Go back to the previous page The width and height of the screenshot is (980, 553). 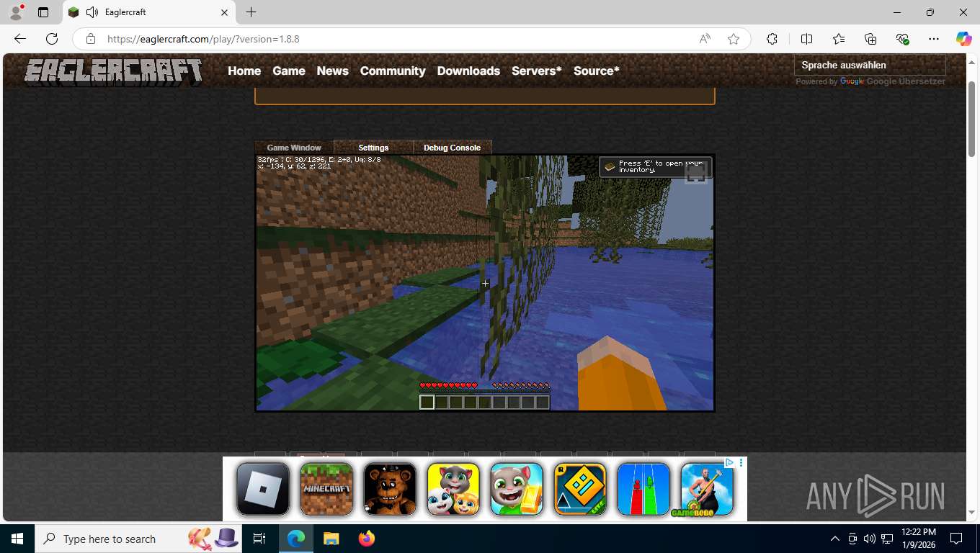click(x=20, y=39)
